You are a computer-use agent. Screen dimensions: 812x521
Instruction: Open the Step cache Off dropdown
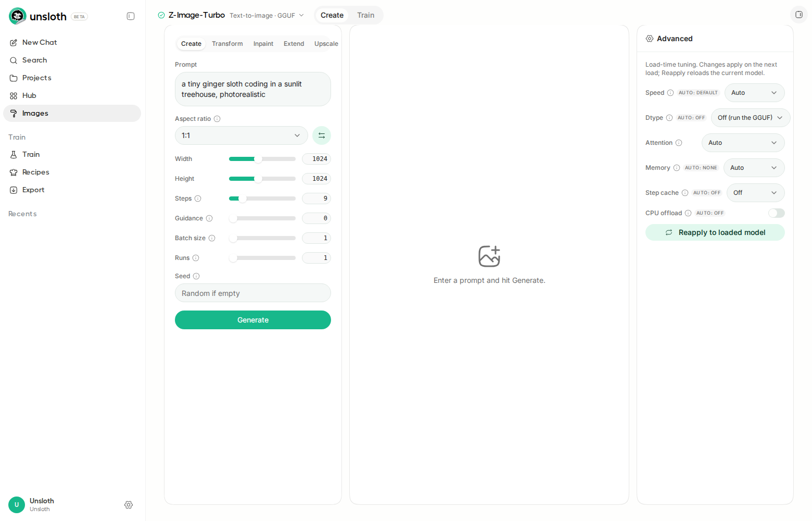[x=756, y=193]
